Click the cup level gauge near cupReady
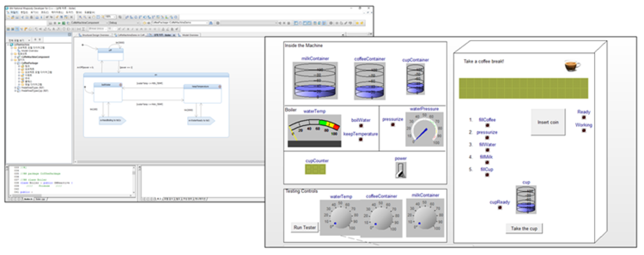 (526, 200)
